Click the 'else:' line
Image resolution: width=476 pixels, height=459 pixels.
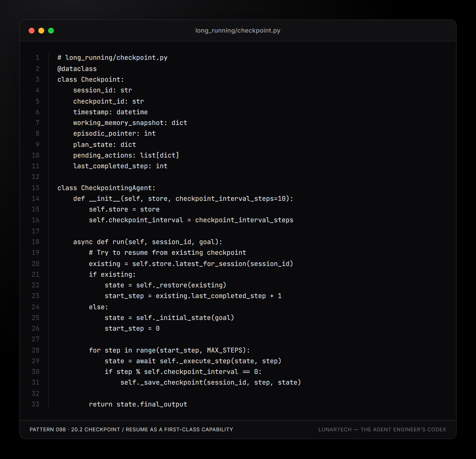pyautogui.click(x=99, y=307)
